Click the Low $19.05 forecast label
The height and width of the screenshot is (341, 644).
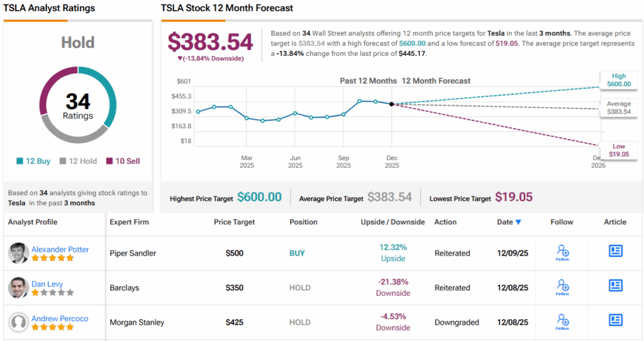click(x=619, y=150)
